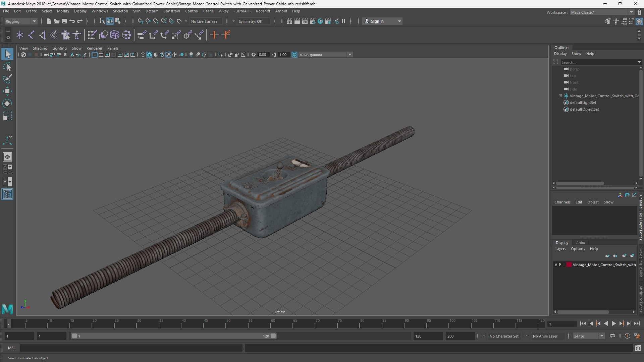Open the Skeleton menu

tap(120, 11)
